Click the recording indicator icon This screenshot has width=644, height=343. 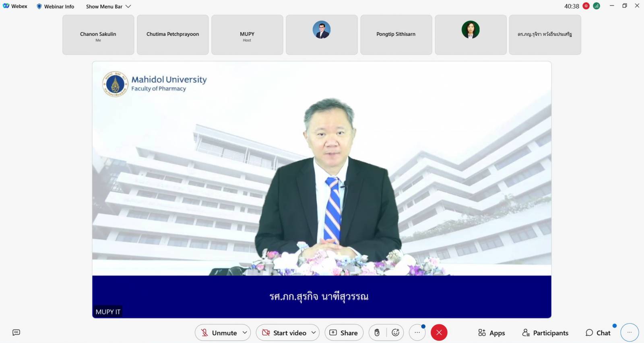[x=586, y=6]
